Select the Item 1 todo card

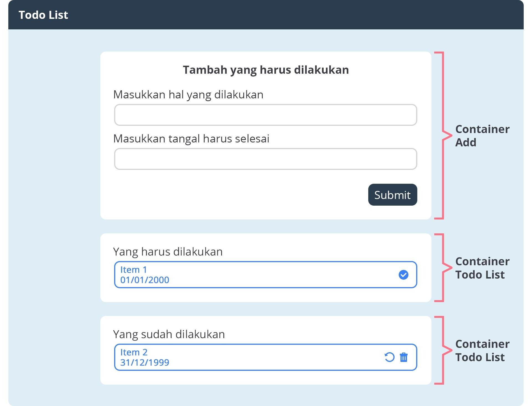point(265,275)
